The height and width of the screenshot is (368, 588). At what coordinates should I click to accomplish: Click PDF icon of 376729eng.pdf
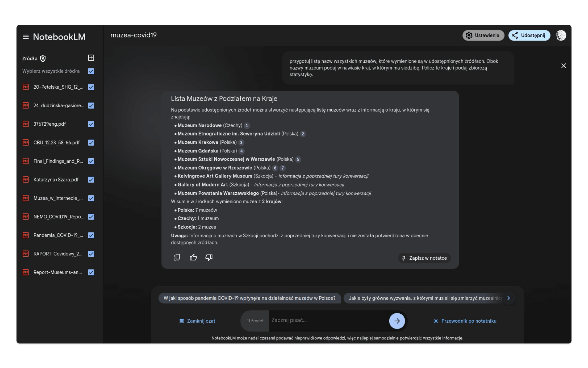pos(26,124)
